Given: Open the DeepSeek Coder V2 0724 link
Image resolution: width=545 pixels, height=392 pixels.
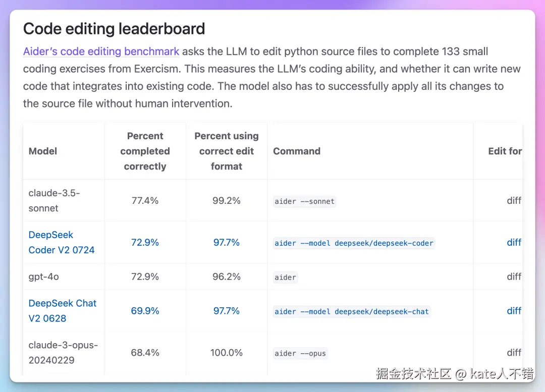Looking at the screenshot, I should pos(62,242).
